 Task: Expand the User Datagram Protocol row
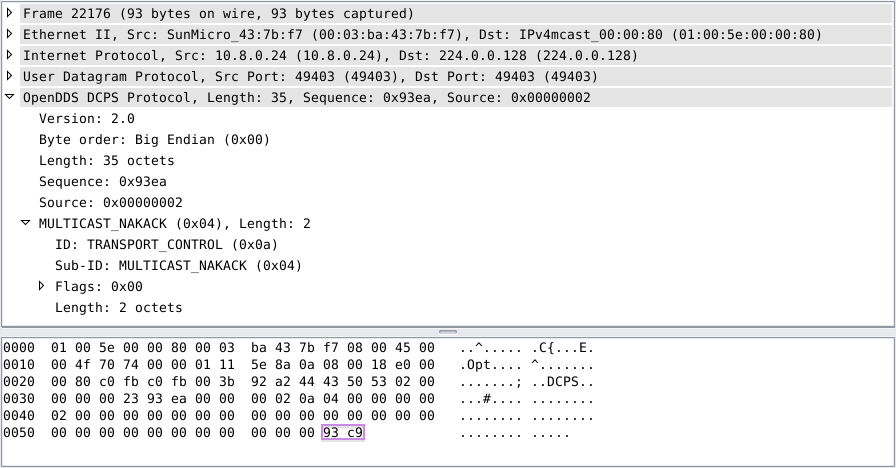pos(9,76)
